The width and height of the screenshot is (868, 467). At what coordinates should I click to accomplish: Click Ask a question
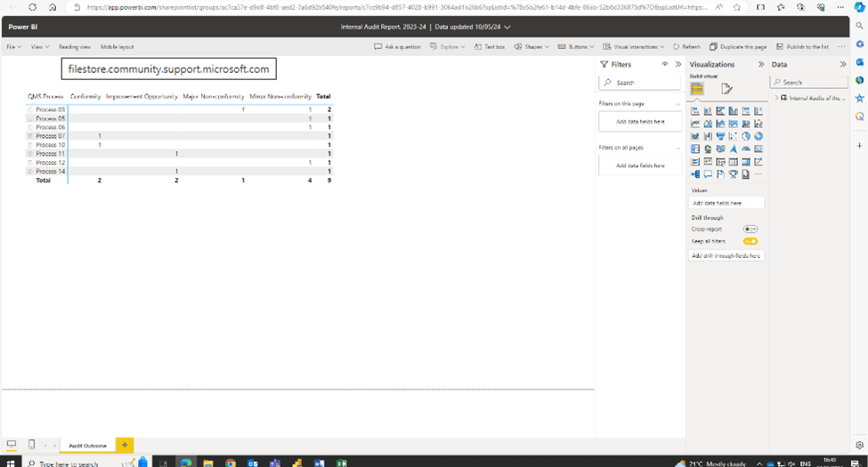click(x=397, y=47)
